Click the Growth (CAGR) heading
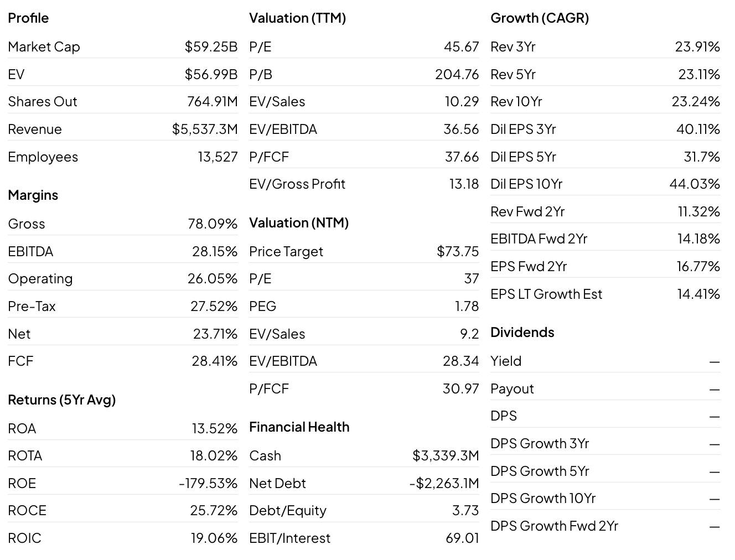The width and height of the screenshot is (735, 560). pyautogui.click(x=540, y=18)
